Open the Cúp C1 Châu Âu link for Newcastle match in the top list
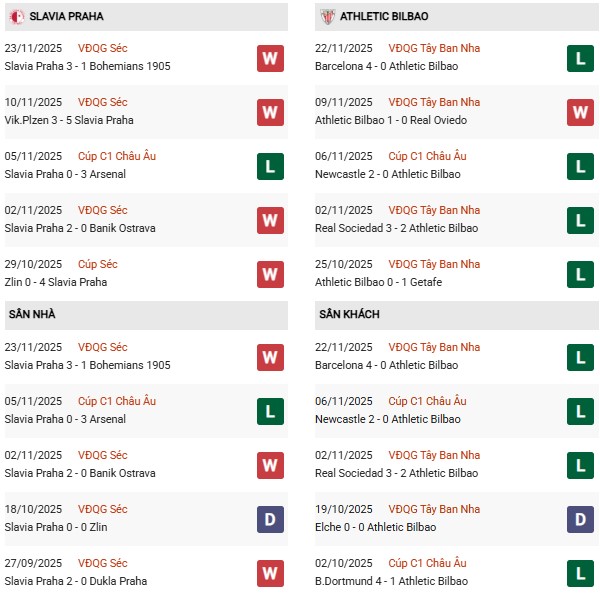This screenshot has height=596, width=600. [427, 156]
